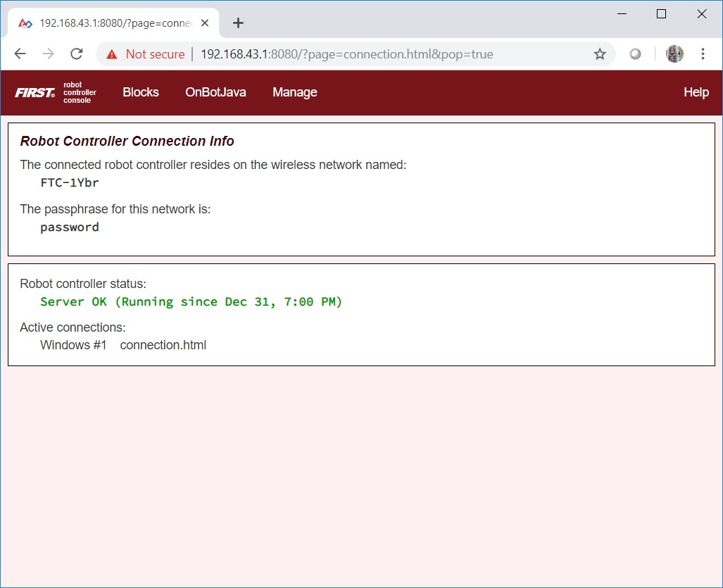Select the FTC-1Ybr network name text
This screenshot has height=588, width=723.
(69, 182)
